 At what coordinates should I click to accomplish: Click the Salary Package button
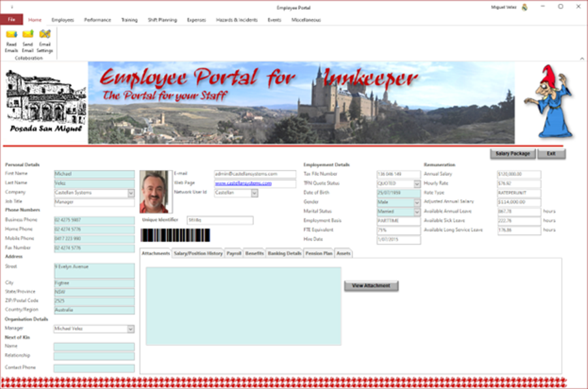pos(512,154)
